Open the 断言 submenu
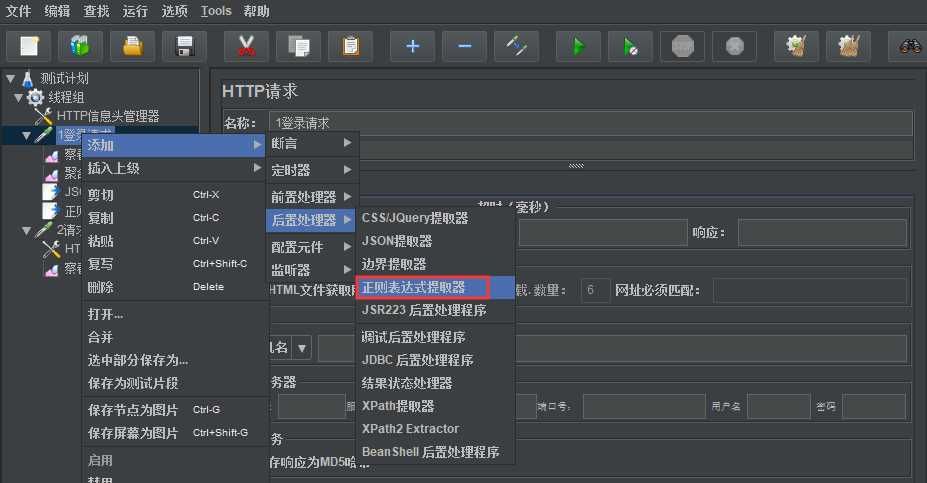927x483 pixels. 312,143
